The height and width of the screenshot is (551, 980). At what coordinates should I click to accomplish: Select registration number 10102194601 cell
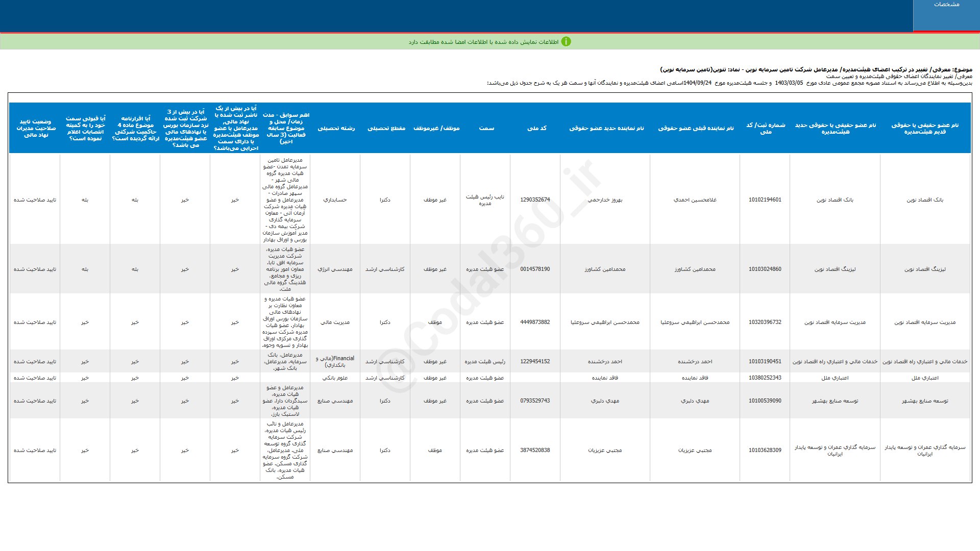point(765,200)
